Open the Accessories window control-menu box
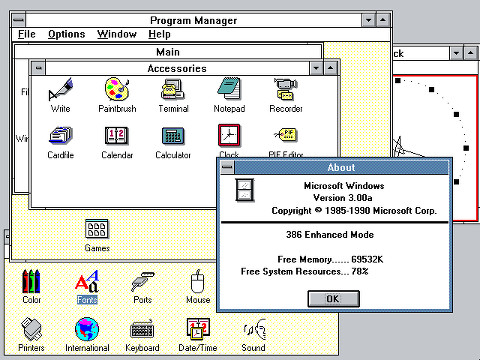This screenshot has height=360, width=480. tap(39, 68)
